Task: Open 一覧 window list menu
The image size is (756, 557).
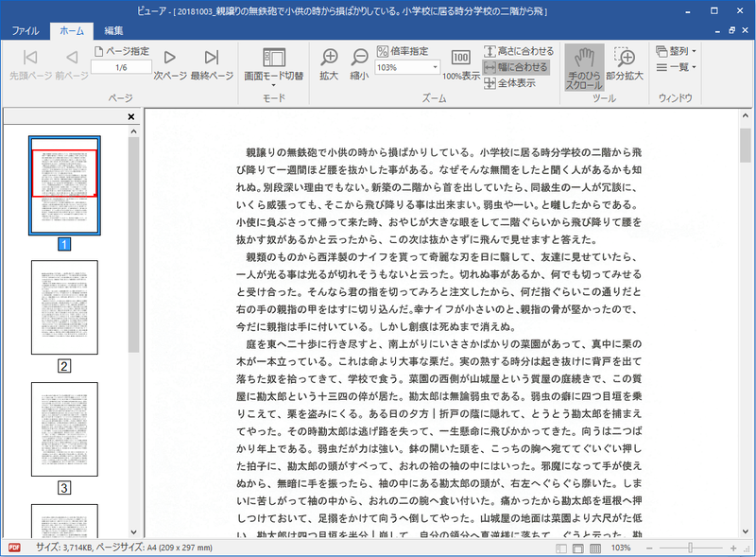Action: (x=676, y=67)
